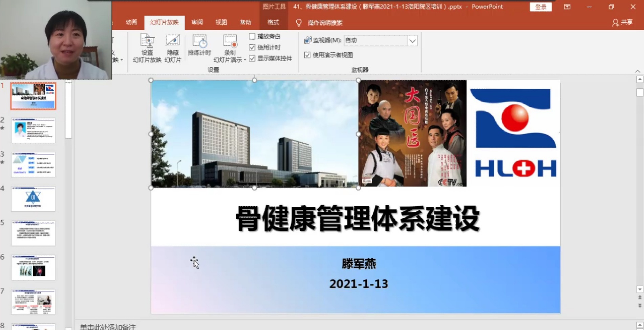Image resolution: width=644 pixels, height=330 pixels.
Task: Click the lightbulb Tell Me search icon
Action: point(299,23)
